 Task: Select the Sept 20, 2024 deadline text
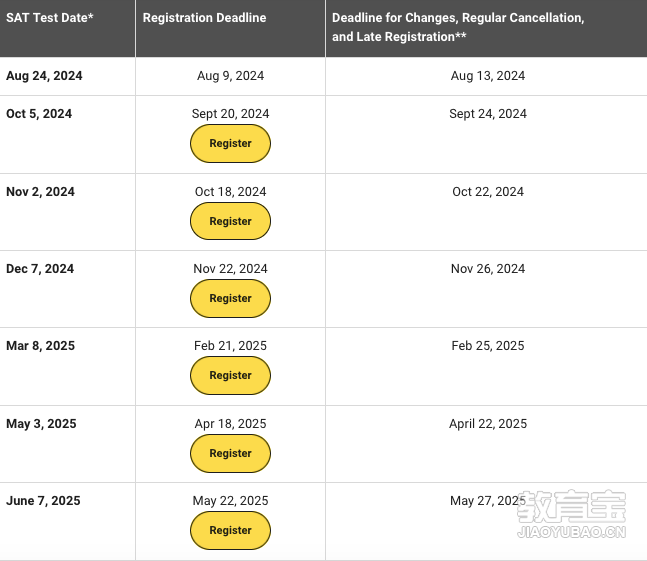coord(230,114)
